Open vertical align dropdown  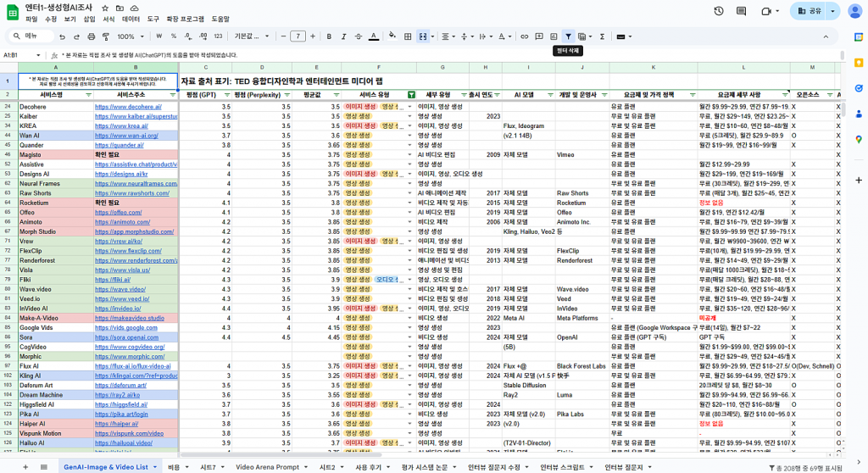pos(466,36)
